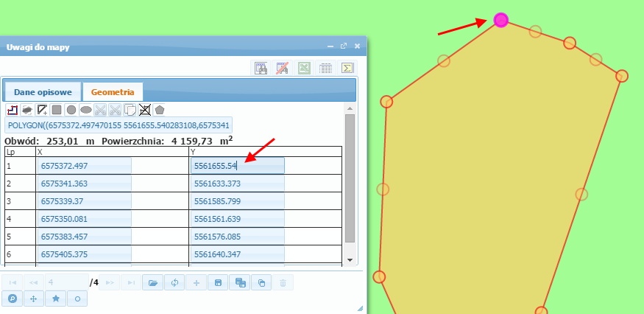Screen dimensions: 644x314
Task: Click the first scissors cut icon
Action: 101,110
